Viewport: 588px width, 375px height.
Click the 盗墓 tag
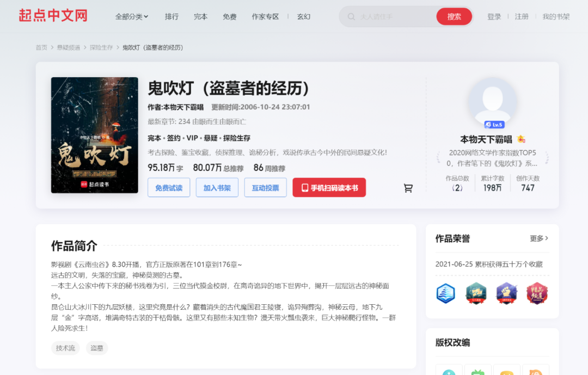[97, 348]
